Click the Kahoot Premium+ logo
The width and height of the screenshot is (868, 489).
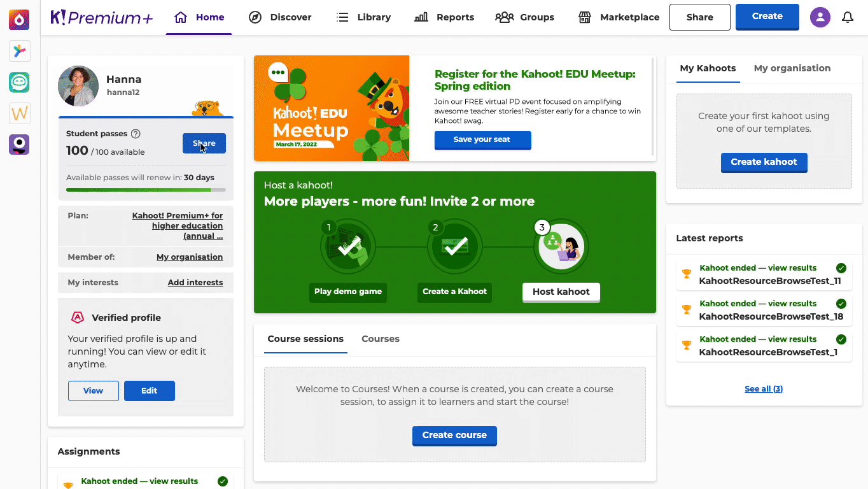tap(102, 17)
